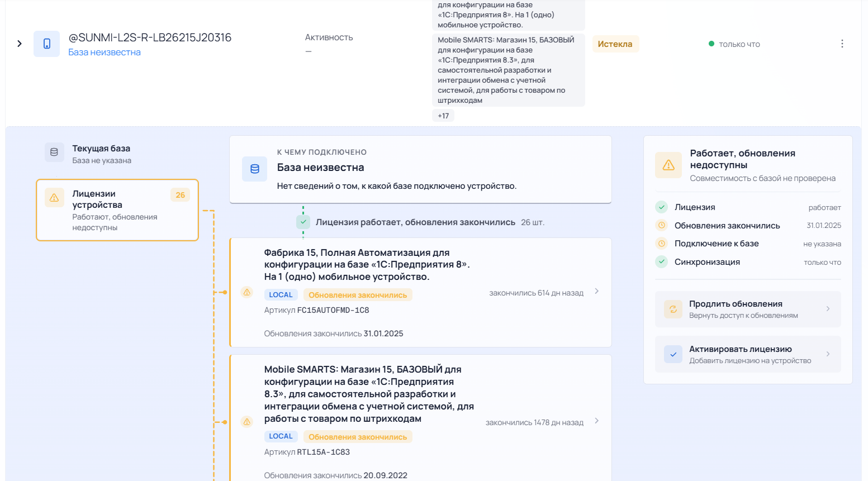Click the large warning icon in the status panel
This screenshot has width=868, height=481.
(668, 165)
